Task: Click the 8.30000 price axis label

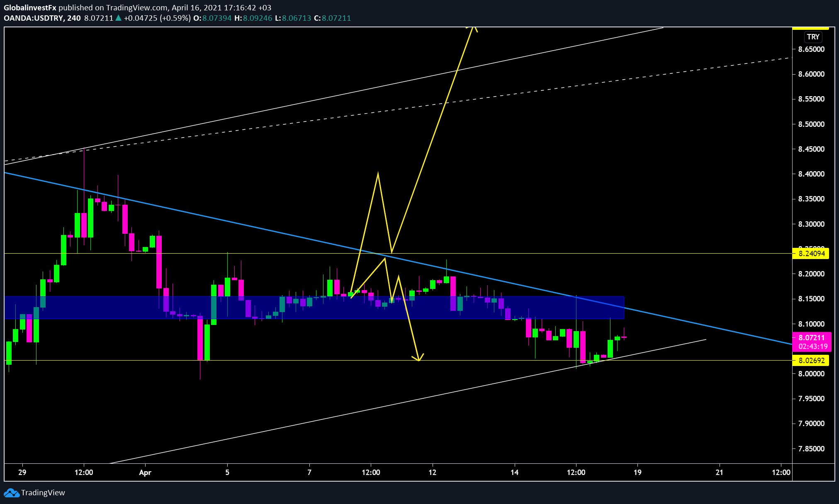Action: pyautogui.click(x=811, y=224)
